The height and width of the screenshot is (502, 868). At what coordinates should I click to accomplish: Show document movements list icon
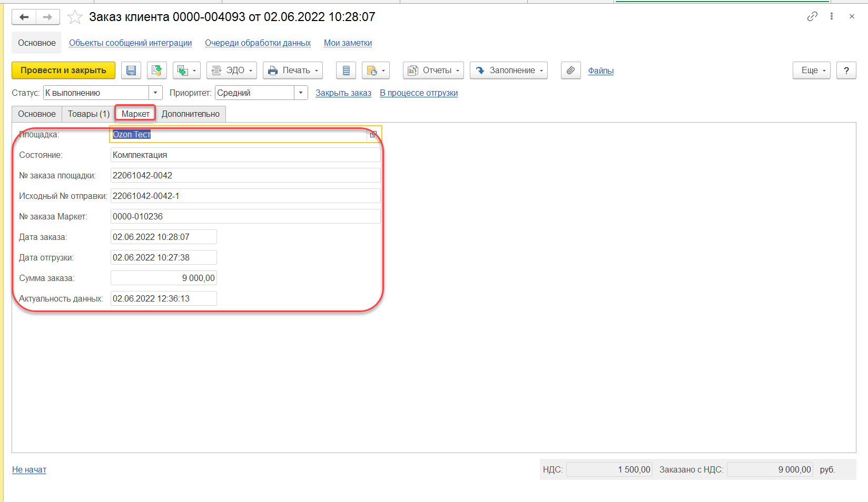[346, 71]
